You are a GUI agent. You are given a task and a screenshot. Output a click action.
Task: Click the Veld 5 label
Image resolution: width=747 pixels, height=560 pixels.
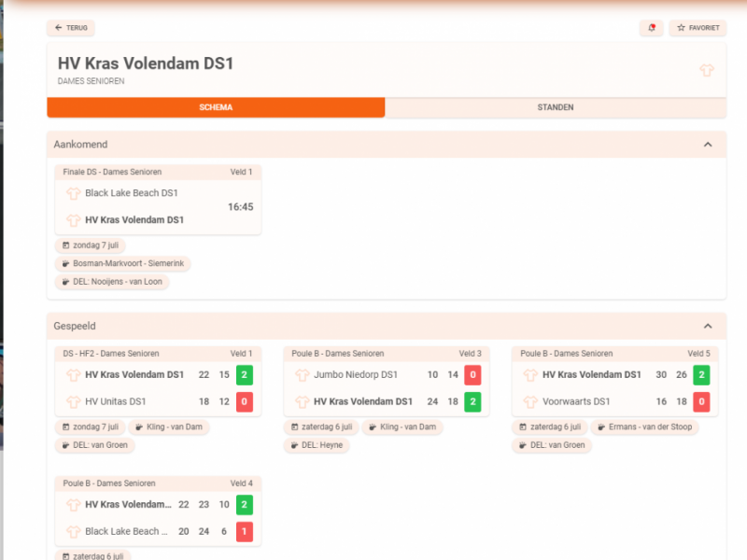pos(698,354)
